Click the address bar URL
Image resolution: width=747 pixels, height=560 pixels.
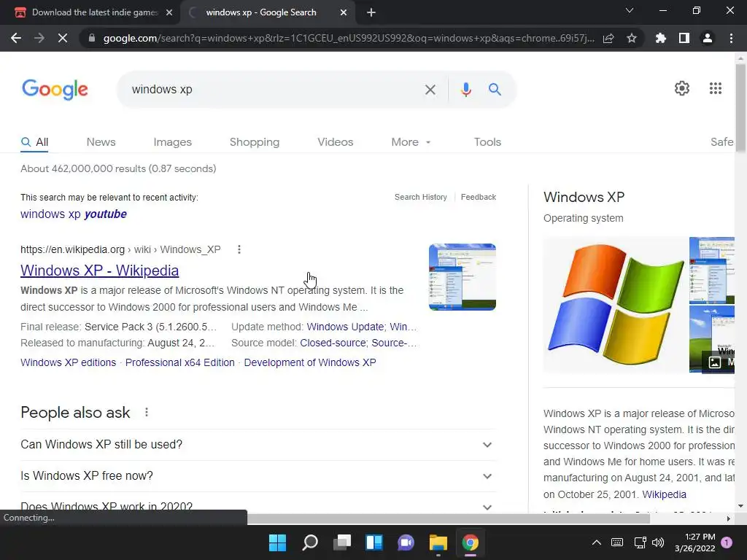point(349,38)
